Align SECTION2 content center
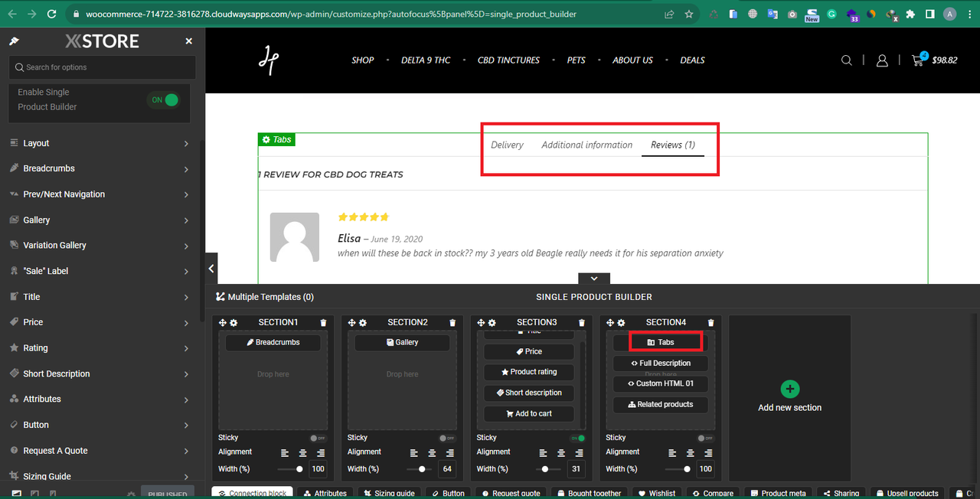 click(432, 453)
